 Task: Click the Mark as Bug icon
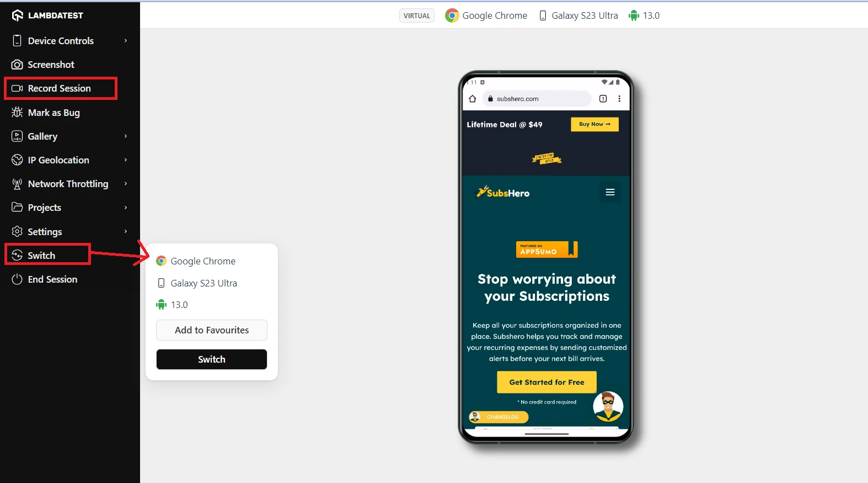pos(17,112)
